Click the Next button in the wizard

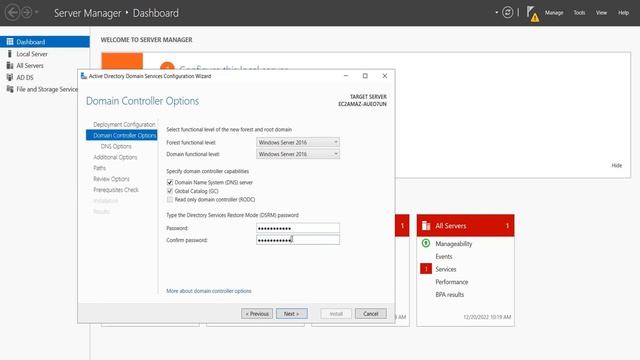(291, 313)
